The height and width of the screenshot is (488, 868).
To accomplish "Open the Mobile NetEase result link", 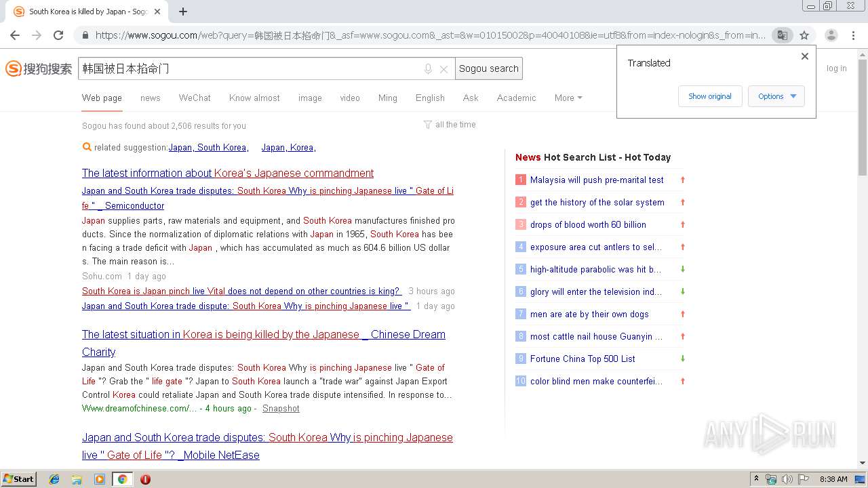I will point(267,446).
